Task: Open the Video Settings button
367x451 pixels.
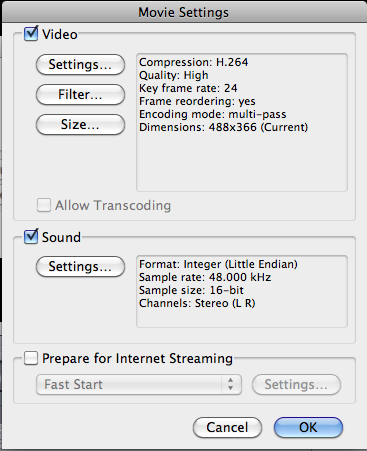Action: coord(80,64)
